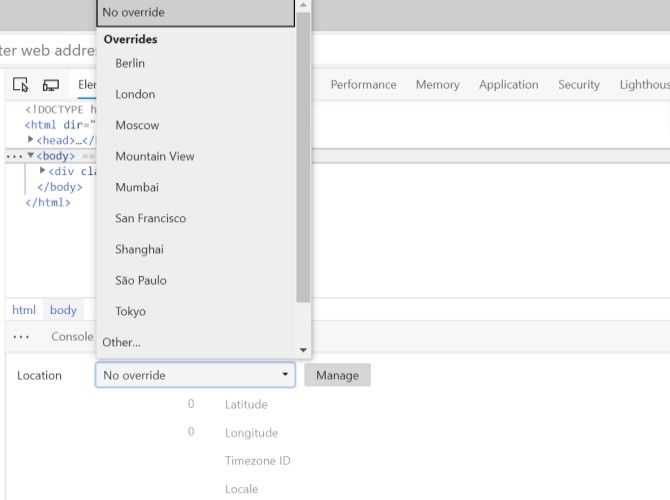Expand the head element node

[30, 139]
